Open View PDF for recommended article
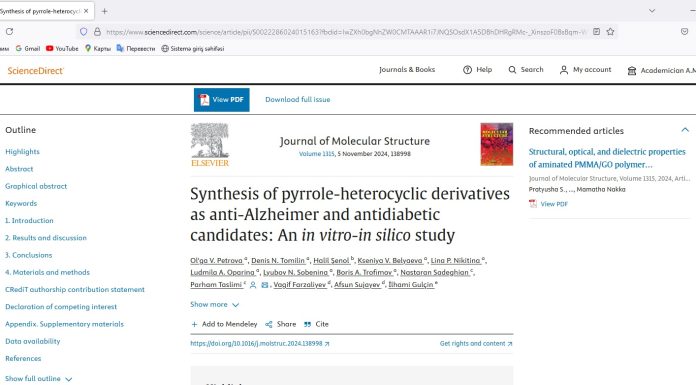696x385 pixels. click(x=549, y=204)
